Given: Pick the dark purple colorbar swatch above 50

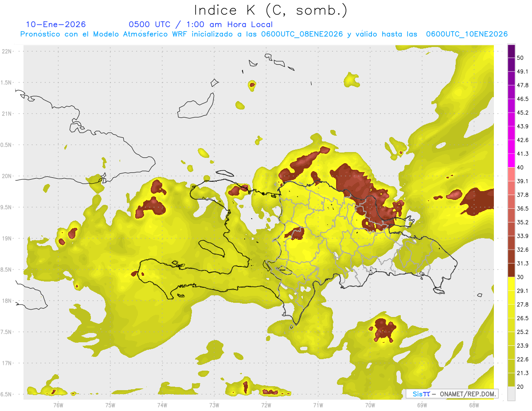Looking at the screenshot, I should tap(511, 51).
